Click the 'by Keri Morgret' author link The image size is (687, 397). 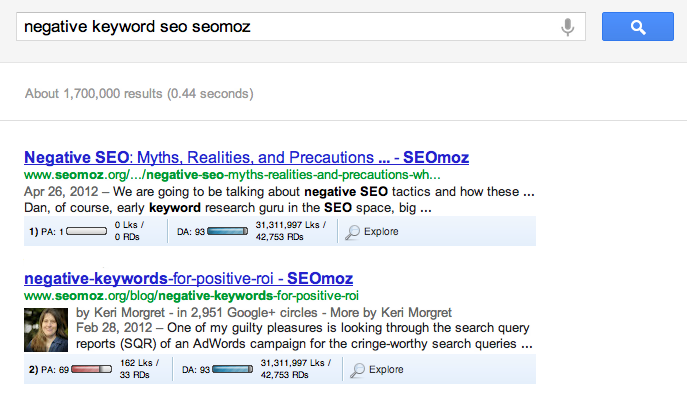120,312
